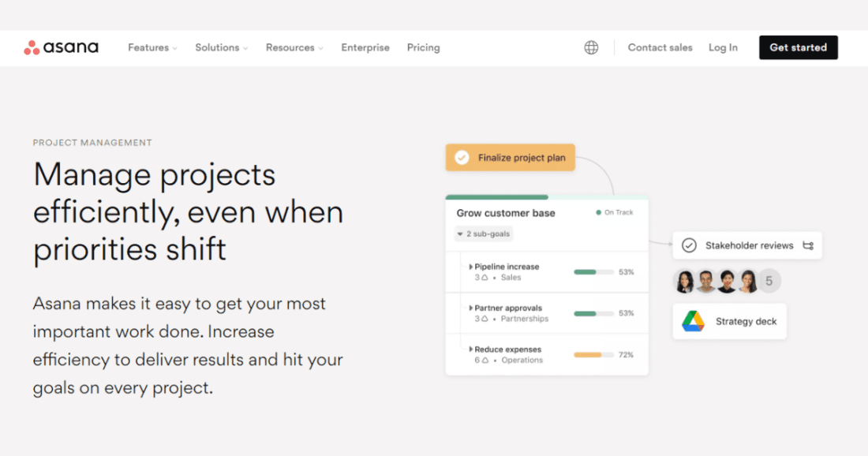Click the Asana logo
This screenshot has width=868, height=456.
coord(61,47)
